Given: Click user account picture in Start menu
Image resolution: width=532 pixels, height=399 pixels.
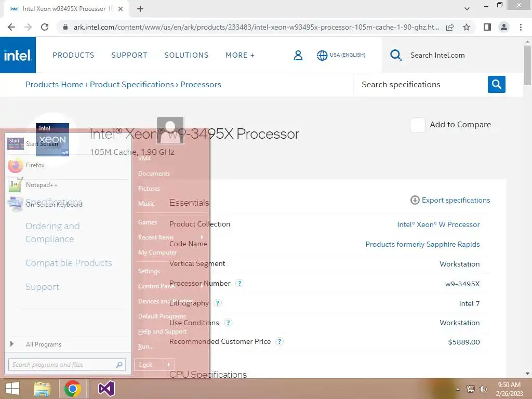Looking at the screenshot, I should tap(170, 130).
